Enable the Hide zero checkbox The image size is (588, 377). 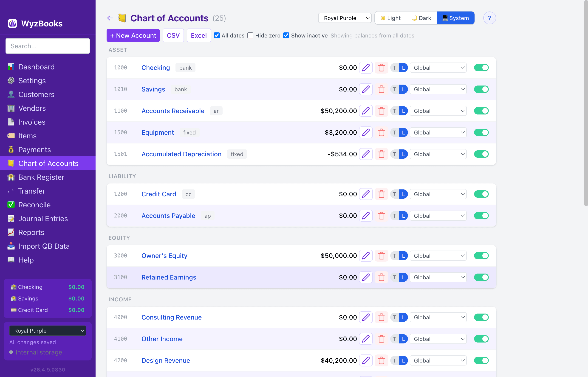click(x=250, y=35)
